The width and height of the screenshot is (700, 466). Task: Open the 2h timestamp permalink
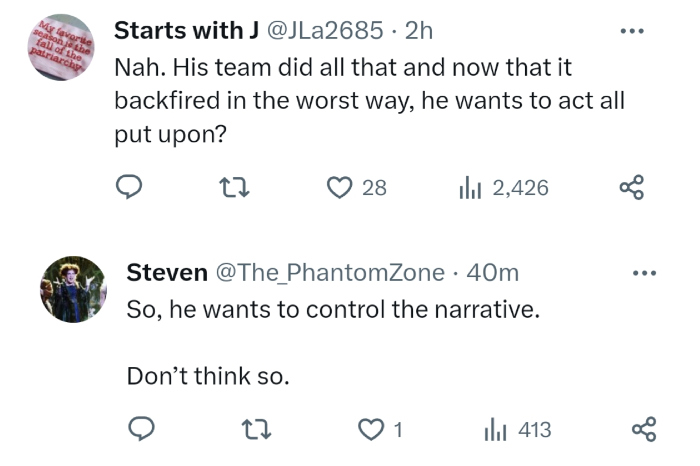(418, 31)
